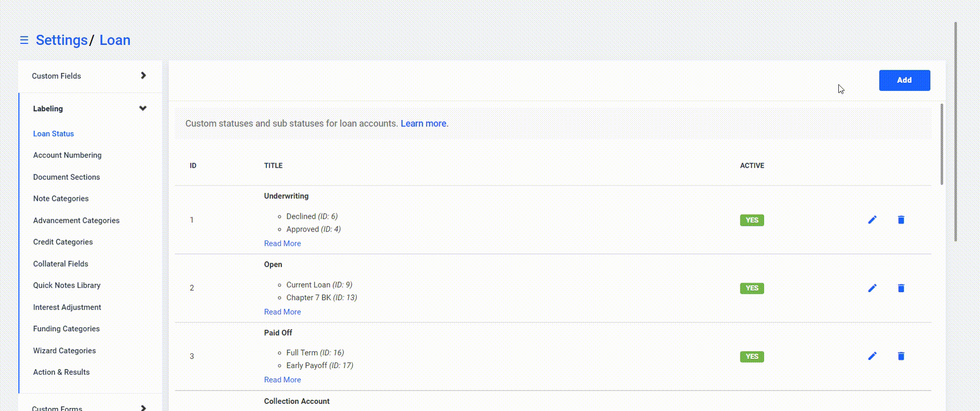980x411 pixels.
Task: Click the TITLE column header
Action: click(273, 166)
